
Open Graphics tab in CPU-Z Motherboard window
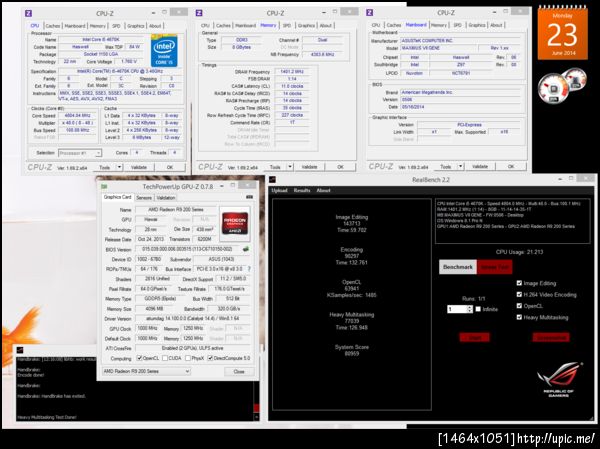(477, 25)
